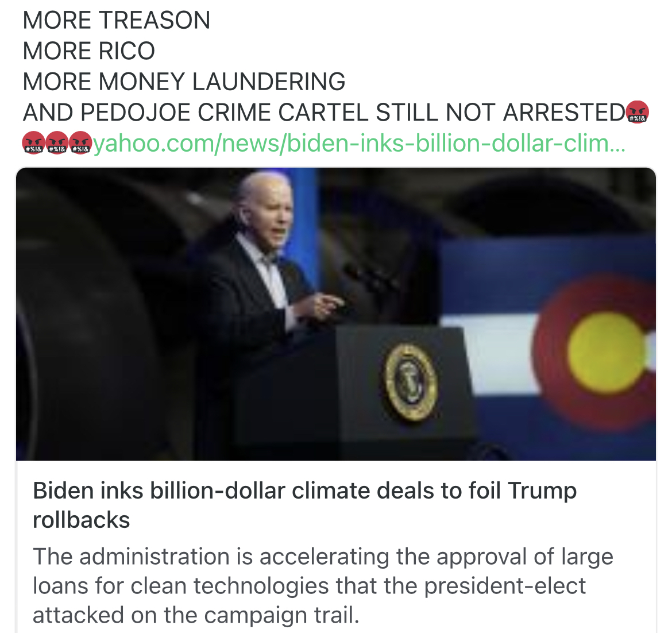Click the word "rollbacks" in the headline
Image resolution: width=672 pixels, height=633 pixels.
tap(82, 520)
